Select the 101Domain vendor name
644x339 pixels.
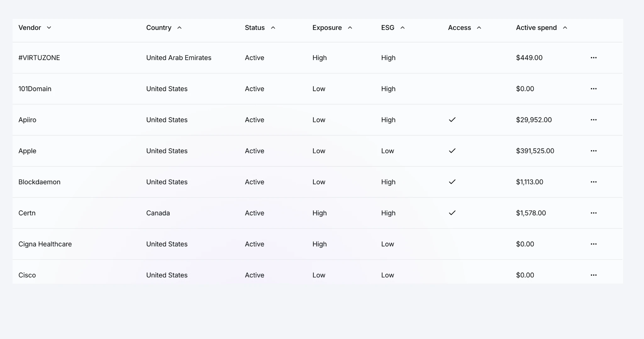pyautogui.click(x=35, y=89)
